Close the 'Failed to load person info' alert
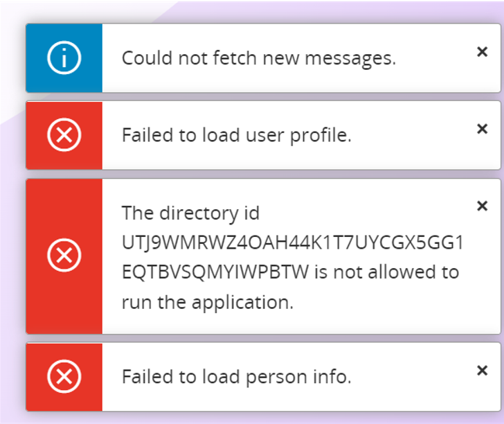The image size is (504, 424). [482, 370]
